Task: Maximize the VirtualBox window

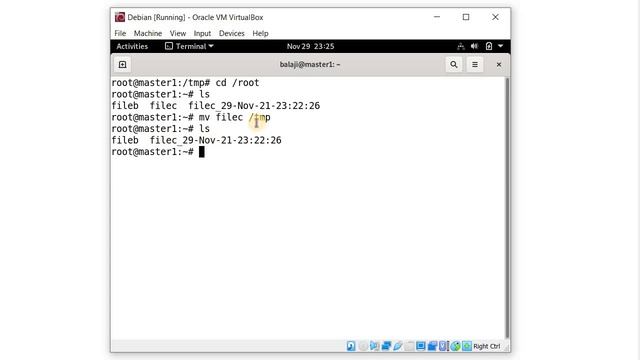Action: 466,17
